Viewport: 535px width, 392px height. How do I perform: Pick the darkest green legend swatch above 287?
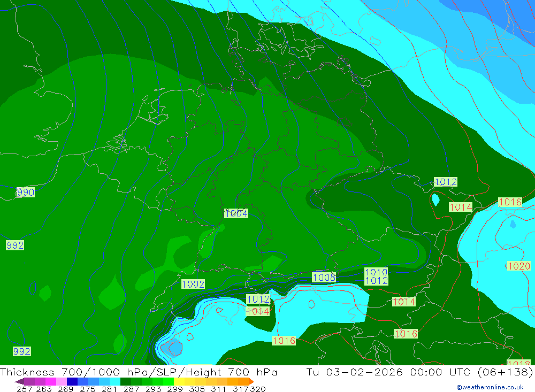tap(126, 381)
